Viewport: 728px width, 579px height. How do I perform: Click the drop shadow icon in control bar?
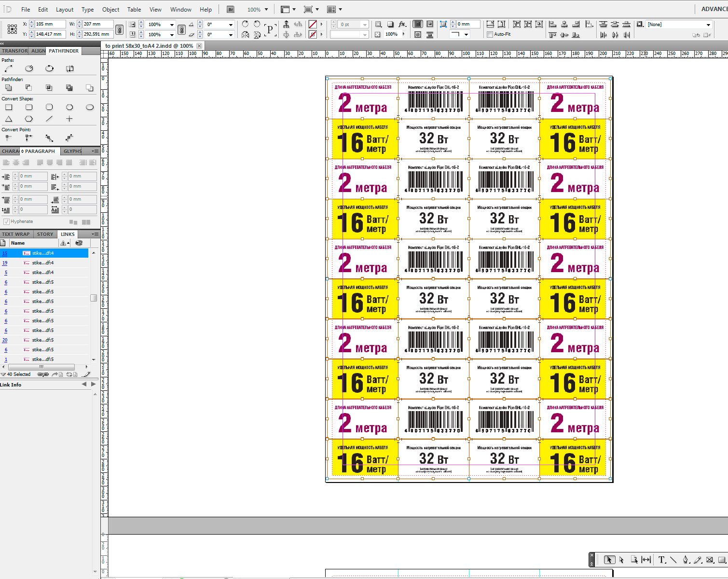point(390,24)
